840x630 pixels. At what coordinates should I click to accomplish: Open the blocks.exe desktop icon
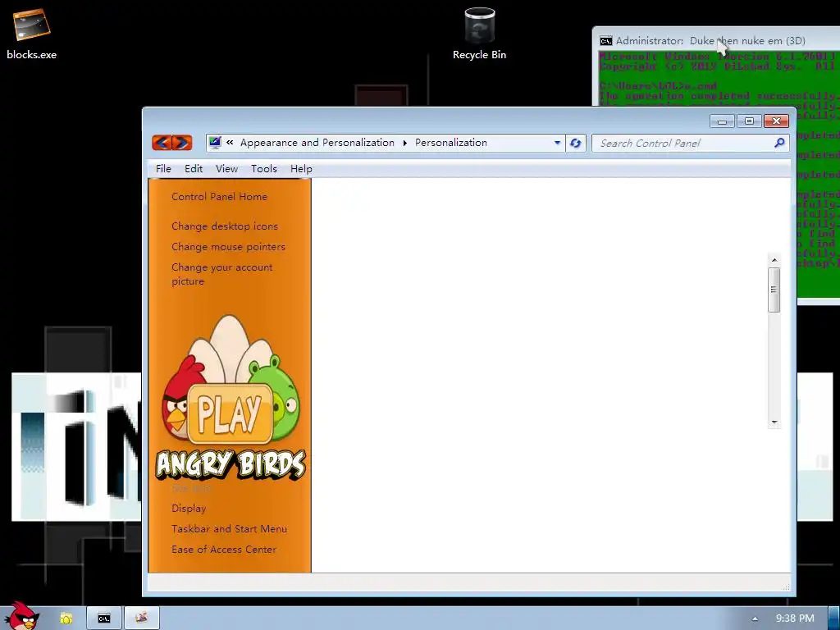31,33
